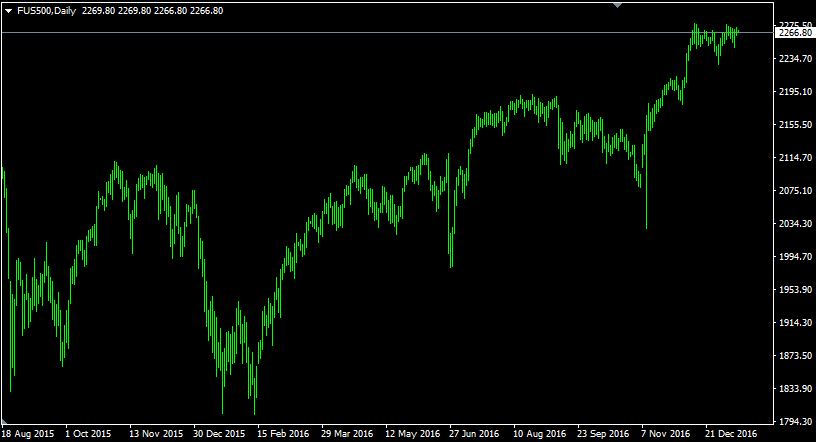Click the 2195.10 price axis label
The height and width of the screenshot is (442, 816).
point(795,92)
